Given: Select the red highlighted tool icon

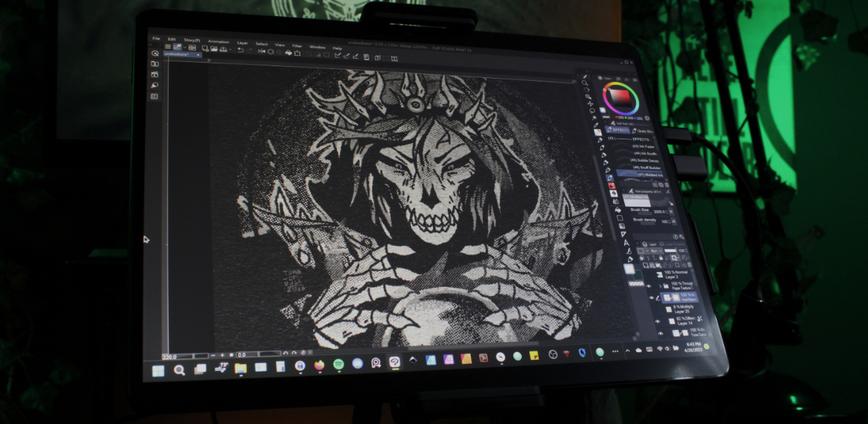Looking at the screenshot, I should 612,186.
